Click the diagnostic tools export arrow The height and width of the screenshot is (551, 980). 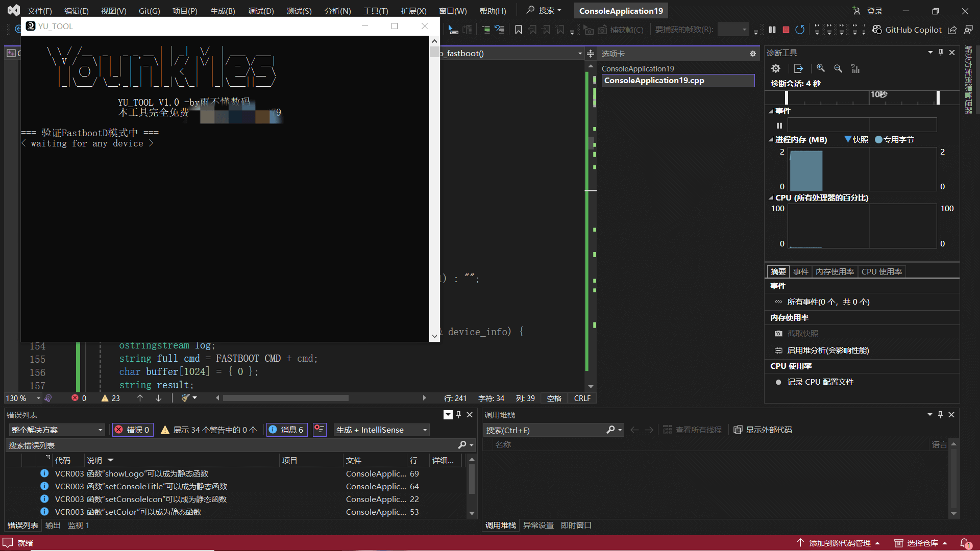pos(799,68)
